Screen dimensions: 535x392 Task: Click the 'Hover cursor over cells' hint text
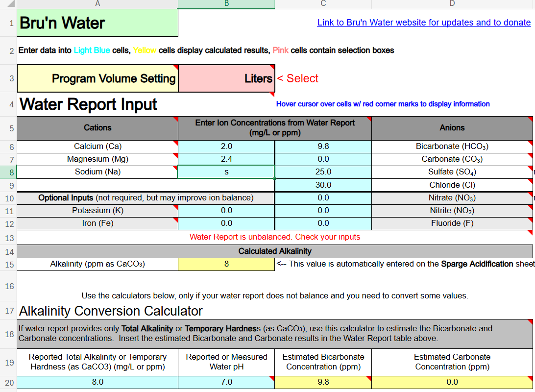[x=383, y=104]
